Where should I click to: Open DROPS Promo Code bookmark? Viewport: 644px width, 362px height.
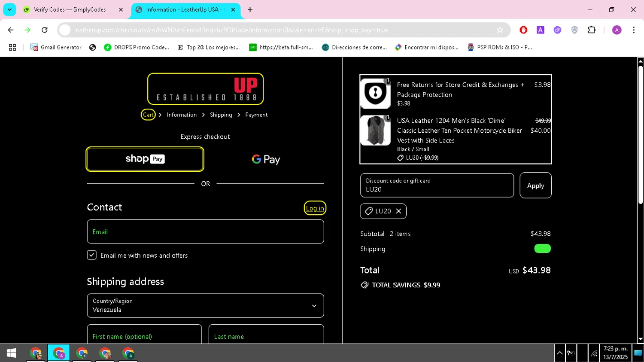[x=137, y=47]
